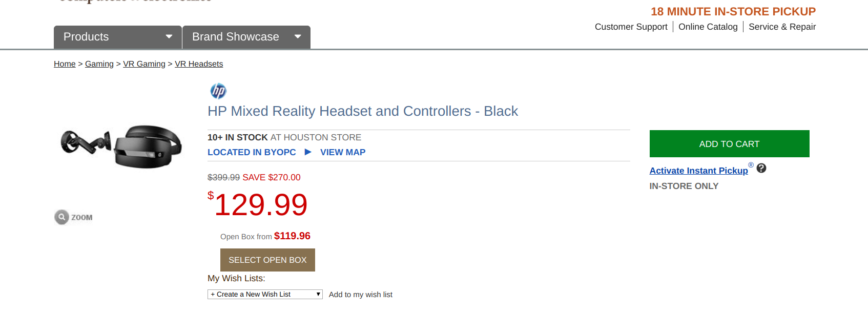Screen dimensions: 868x313
Task: Open the Create a New Wish List combo box
Action: tap(265, 295)
